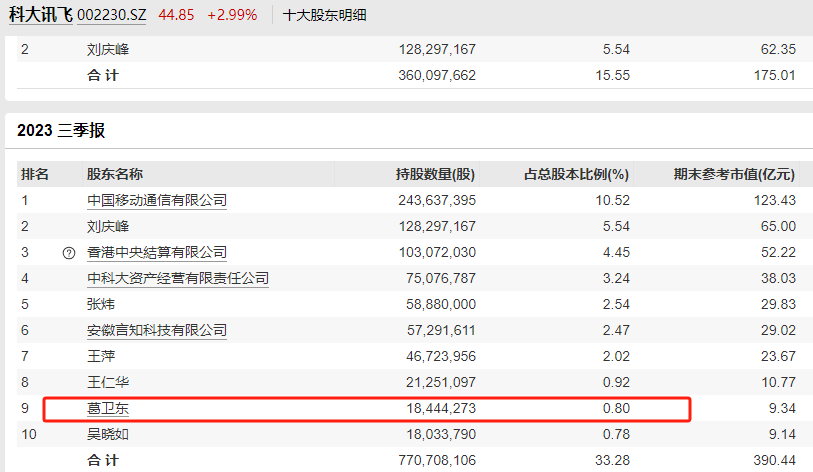Select market value 23.67
The width and height of the screenshot is (813, 472).
[x=778, y=356]
